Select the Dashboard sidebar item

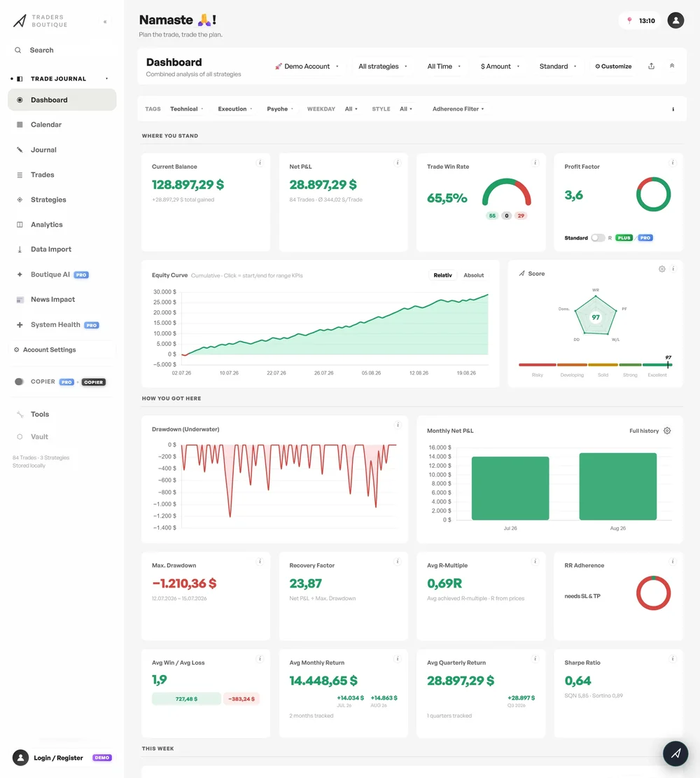click(62, 99)
